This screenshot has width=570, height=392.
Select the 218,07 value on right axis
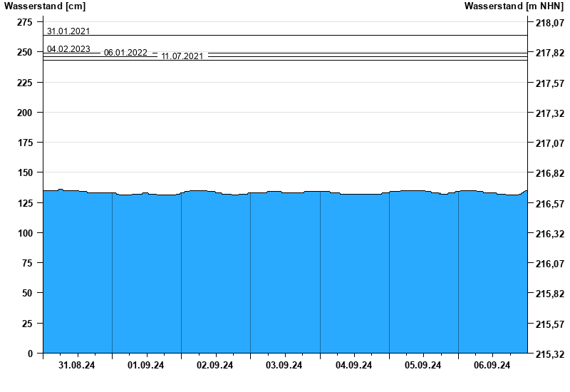point(549,24)
